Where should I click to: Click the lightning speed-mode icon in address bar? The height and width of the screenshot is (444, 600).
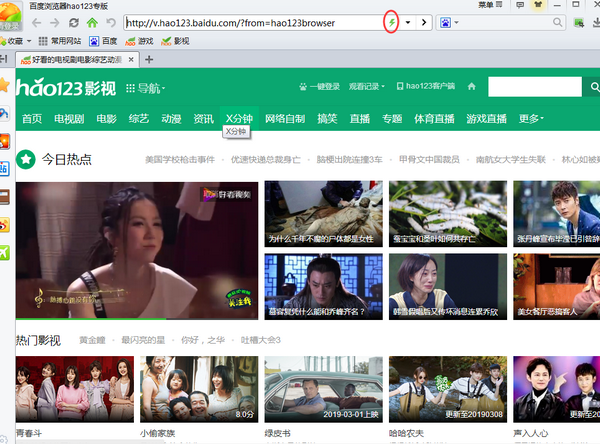pos(391,22)
